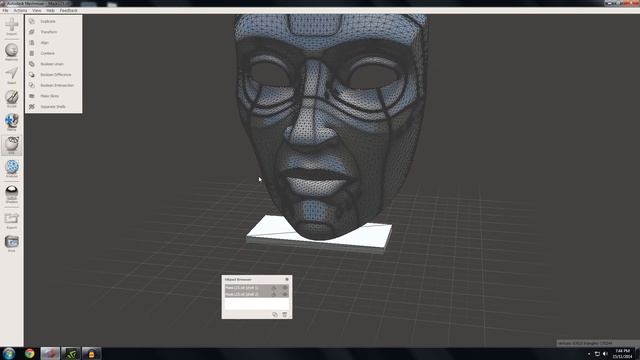The height and width of the screenshot is (360, 640).
Task: Click the taskbar clock showing date and time
Action: click(622, 354)
